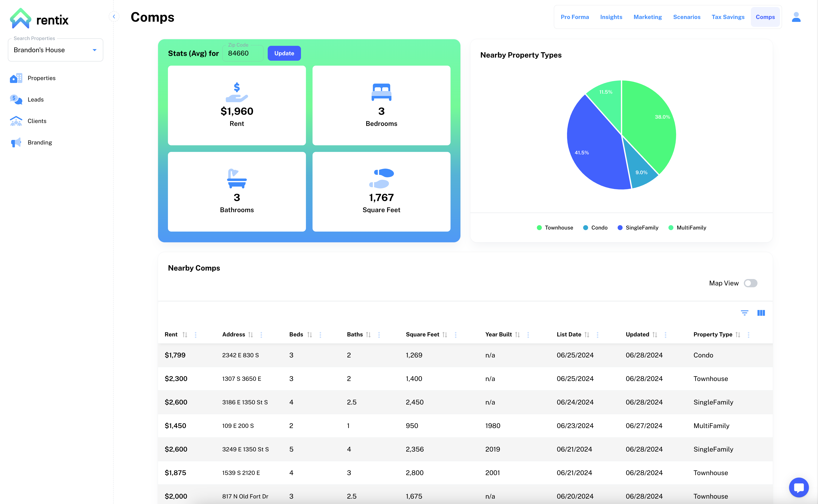The image size is (818, 504).
Task: Click the Branding megaphone icon
Action: point(16,142)
